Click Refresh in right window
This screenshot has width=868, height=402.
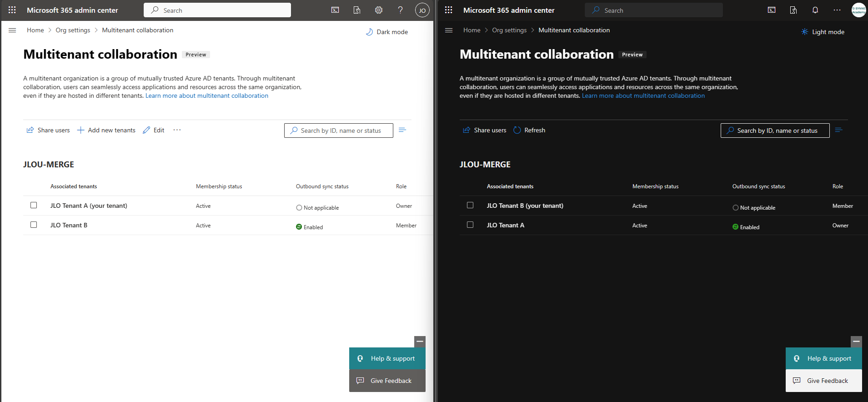[529, 130]
